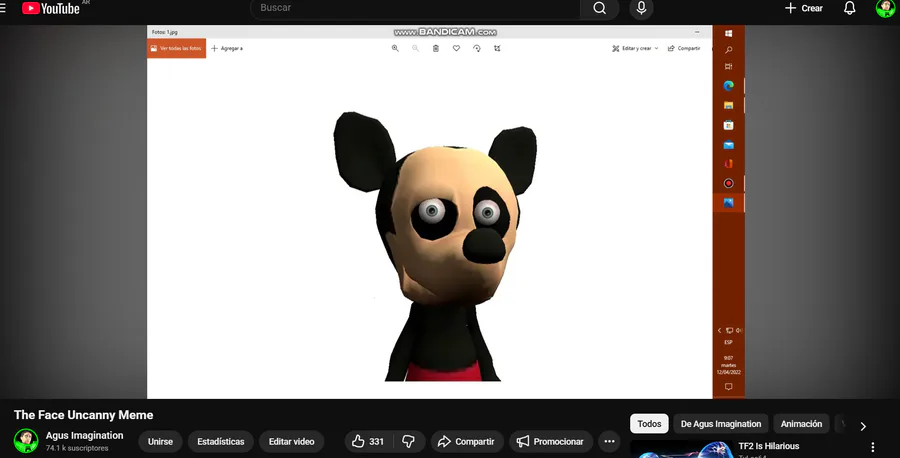Open the hamburger guide menu
This screenshot has width=900, height=458.
point(3,8)
